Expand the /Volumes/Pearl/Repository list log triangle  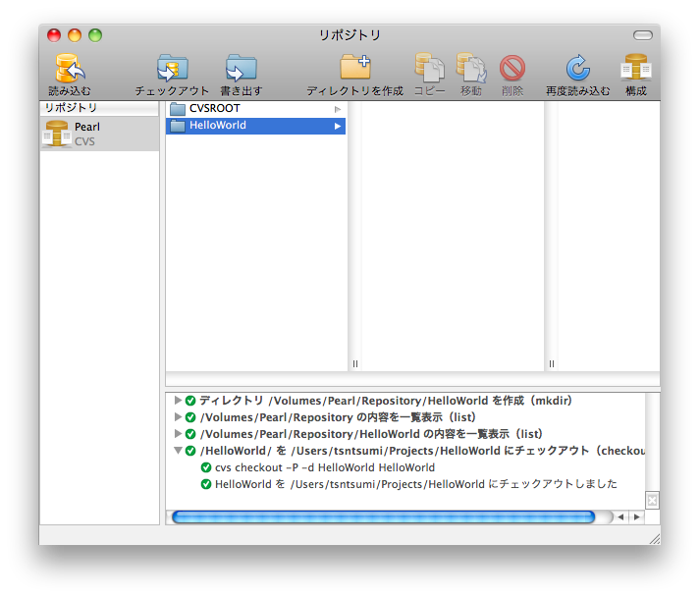[x=178, y=416]
